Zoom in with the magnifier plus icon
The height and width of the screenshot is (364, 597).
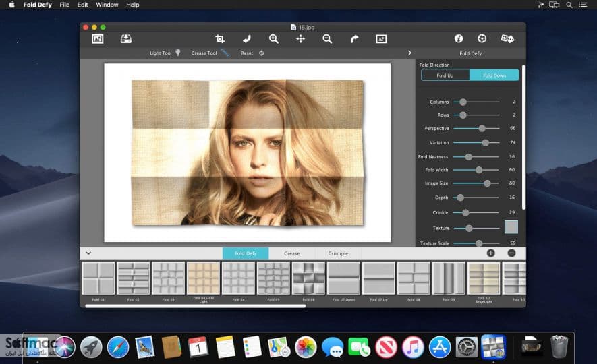click(x=273, y=39)
